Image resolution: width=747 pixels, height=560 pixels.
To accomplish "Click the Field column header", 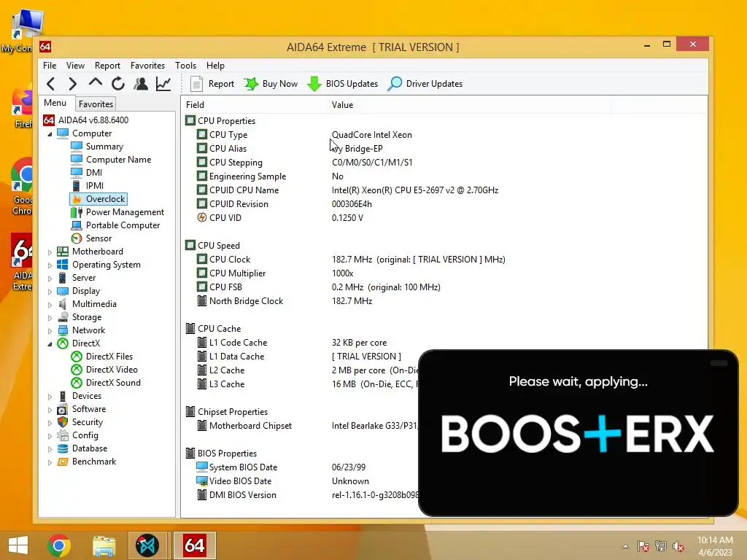I will pos(255,105).
